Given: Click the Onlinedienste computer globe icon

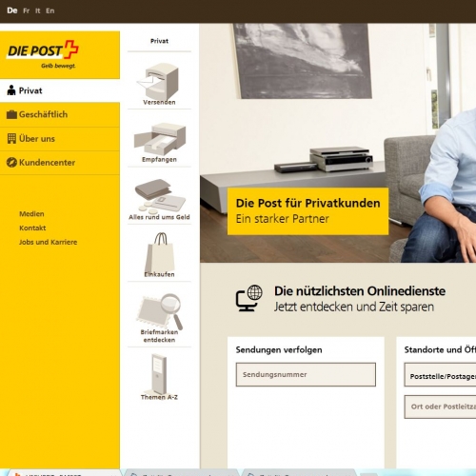Looking at the screenshot, I should (x=248, y=298).
